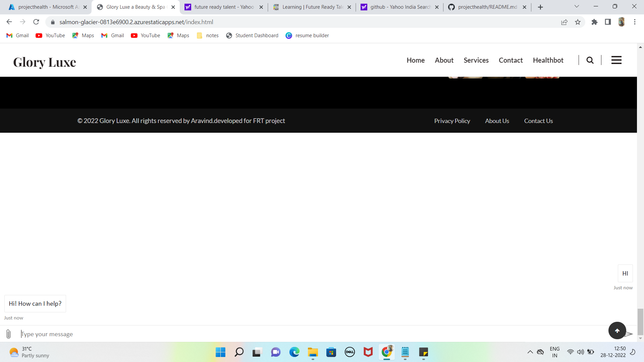Click the vertical page scrollbar thumb
The width and height of the screenshot is (644, 362).
pyautogui.click(x=640, y=321)
